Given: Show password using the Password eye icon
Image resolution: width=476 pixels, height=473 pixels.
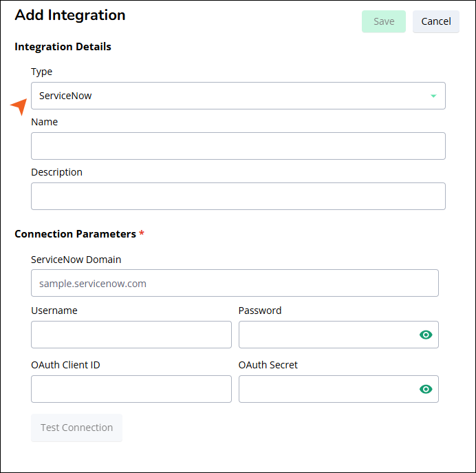Looking at the screenshot, I should click(426, 335).
